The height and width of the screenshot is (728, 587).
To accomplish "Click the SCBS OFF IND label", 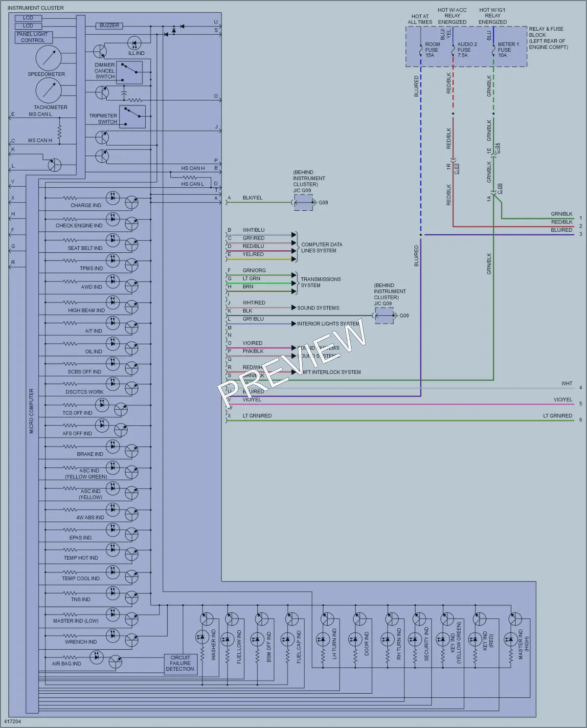I will point(85,372).
